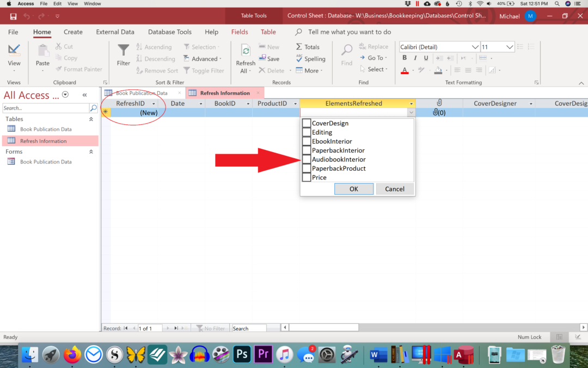Viewport: 588px width, 368px height.
Task: Click Replace in Find group
Action: pos(373,46)
